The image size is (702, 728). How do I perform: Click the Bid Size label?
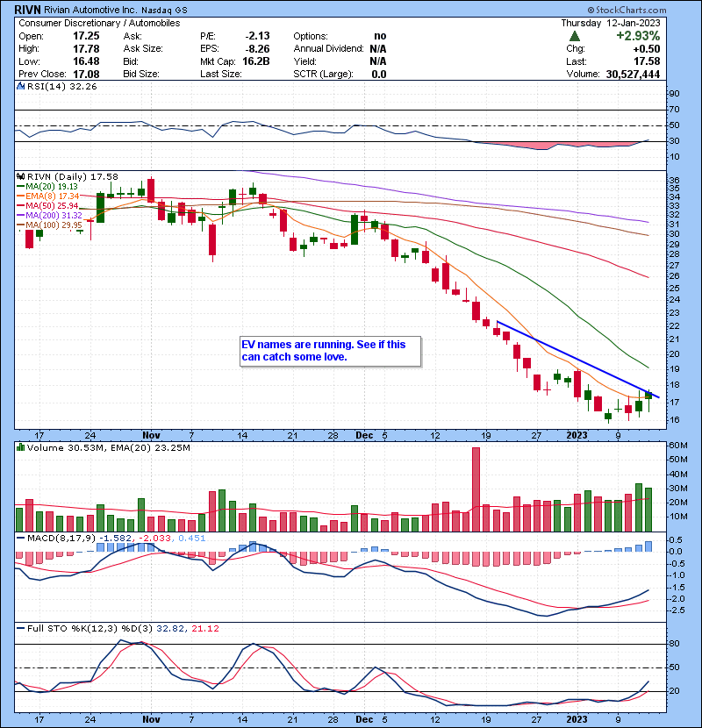[141, 75]
